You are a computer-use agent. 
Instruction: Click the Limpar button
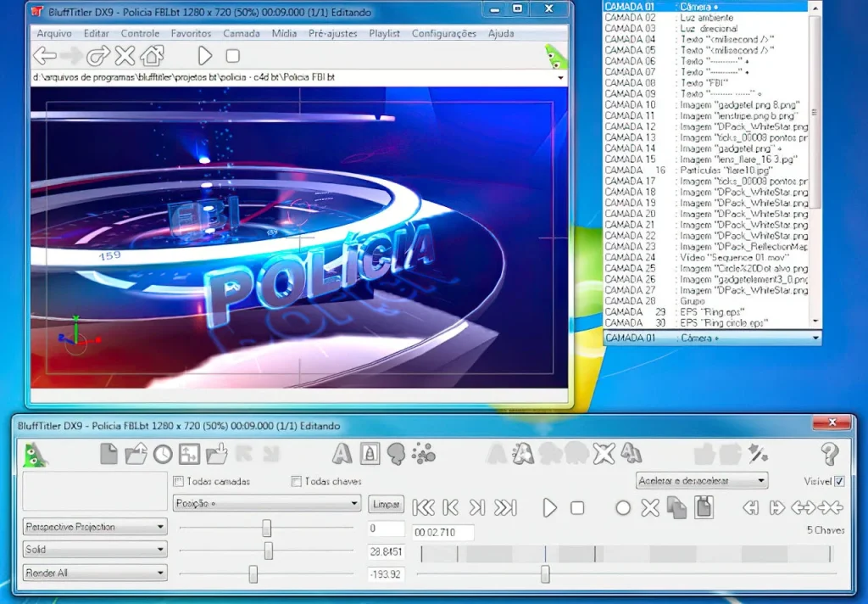pyautogui.click(x=386, y=504)
